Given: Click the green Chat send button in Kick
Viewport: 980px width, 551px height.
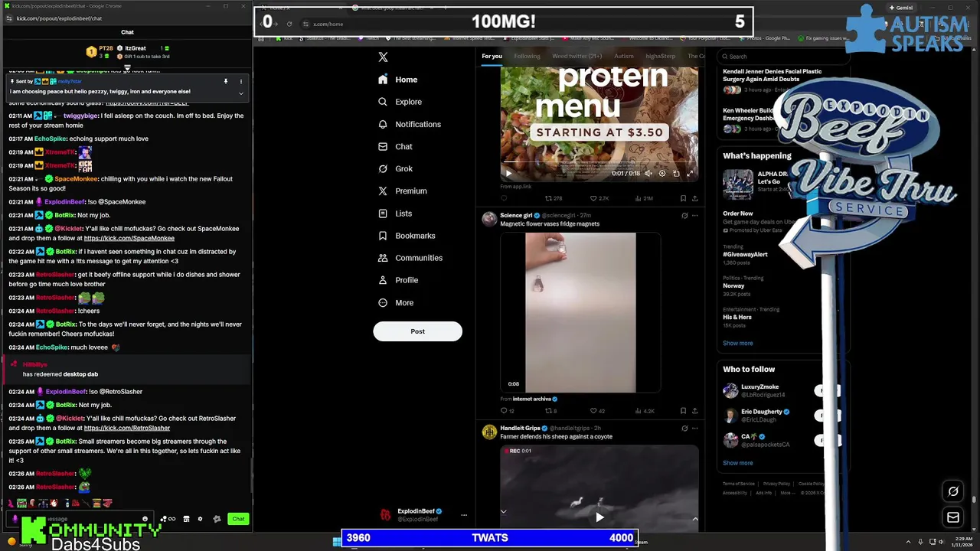Looking at the screenshot, I should (238, 519).
